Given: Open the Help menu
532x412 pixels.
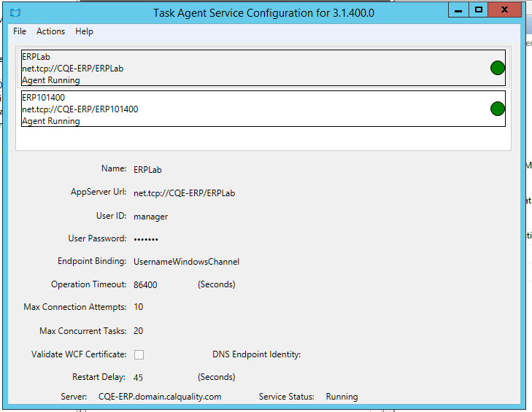Looking at the screenshot, I should (84, 31).
